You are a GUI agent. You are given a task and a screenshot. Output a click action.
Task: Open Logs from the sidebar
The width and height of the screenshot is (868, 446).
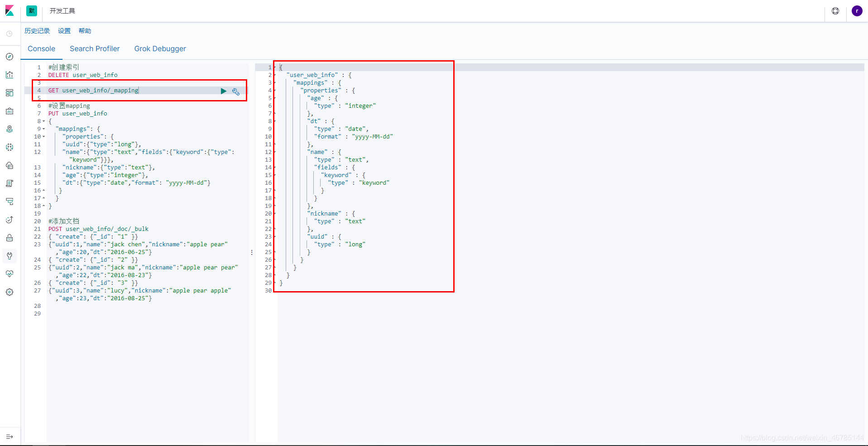click(x=10, y=183)
